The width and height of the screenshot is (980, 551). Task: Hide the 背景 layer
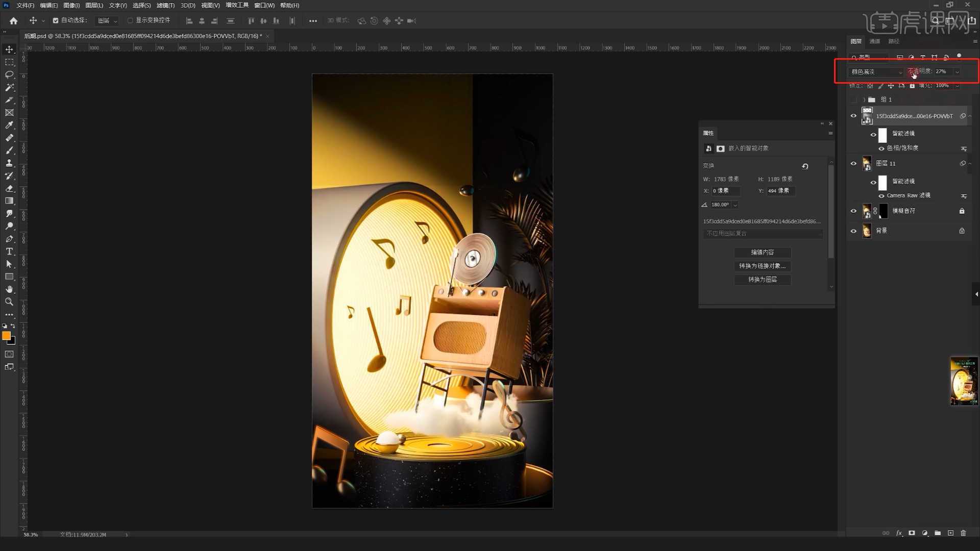coord(853,231)
